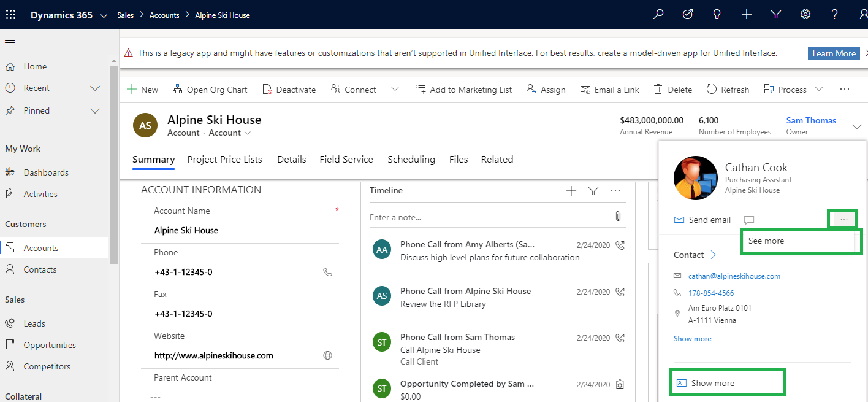
Task: Open the Related tab
Action: click(497, 159)
